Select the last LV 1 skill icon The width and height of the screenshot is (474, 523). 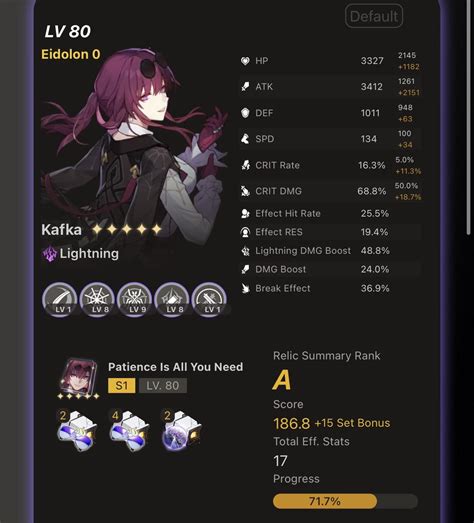(209, 300)
